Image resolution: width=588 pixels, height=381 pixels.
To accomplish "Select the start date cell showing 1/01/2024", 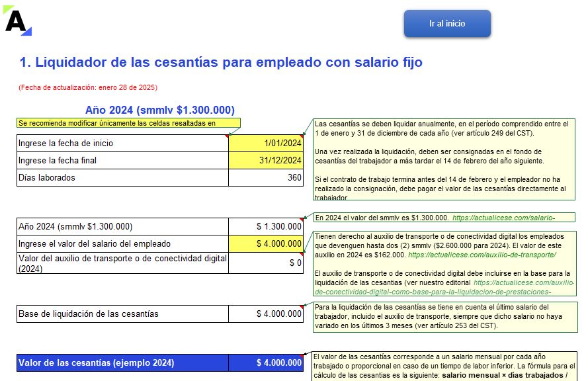I will (x=266, y=144).
